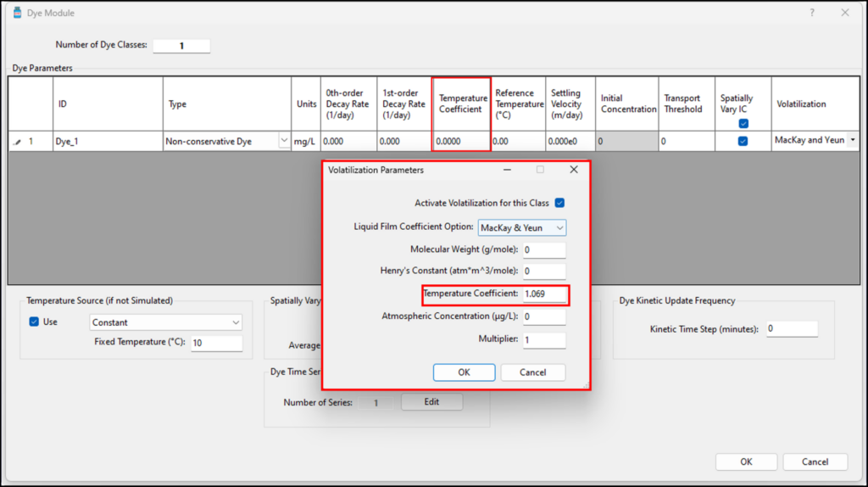The image size is (868, 487).
Task: Click OK in the Volatilization Parameters dialog
Action: point(464,372)
